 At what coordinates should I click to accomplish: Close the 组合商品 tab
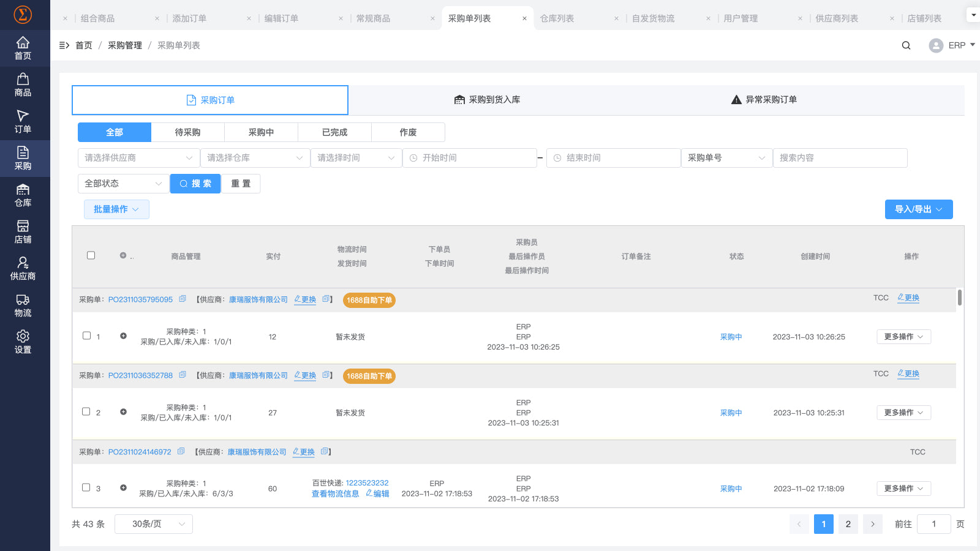click(x=157, y=18)
